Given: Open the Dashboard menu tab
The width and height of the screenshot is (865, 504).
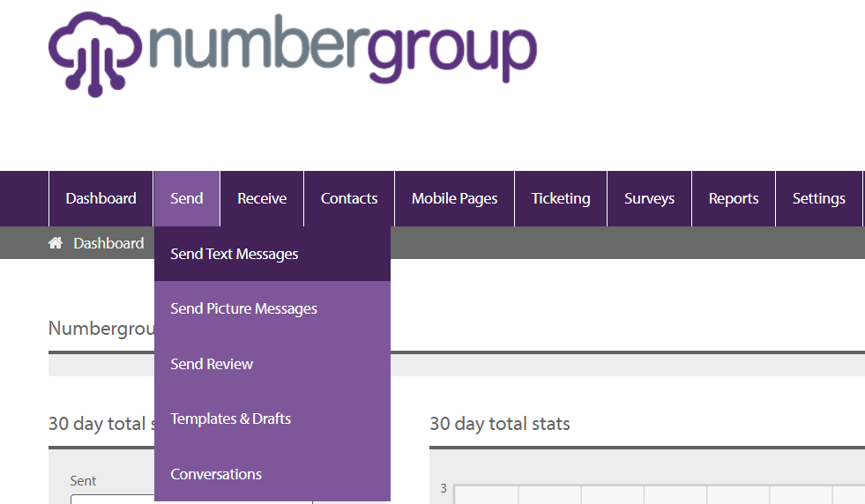Looking at the screenshot, I should 101,198.
